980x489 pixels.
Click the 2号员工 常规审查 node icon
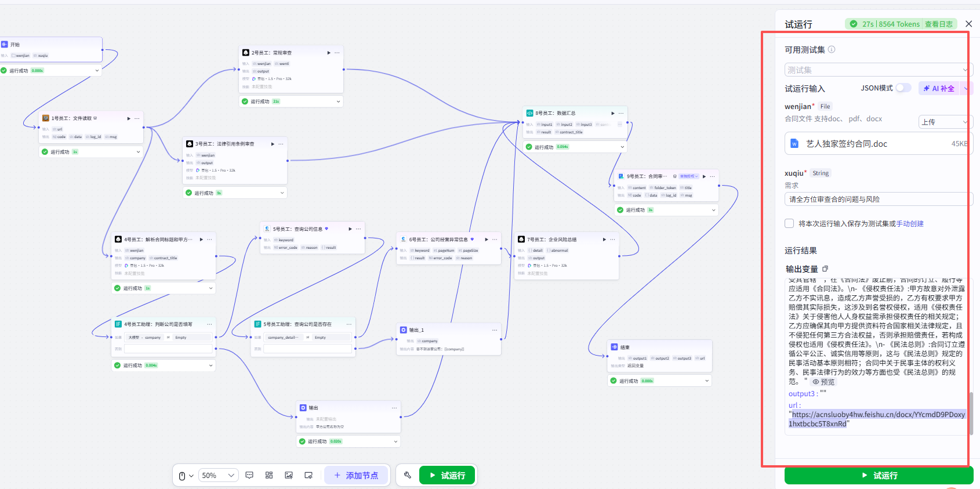pos(246,53)
